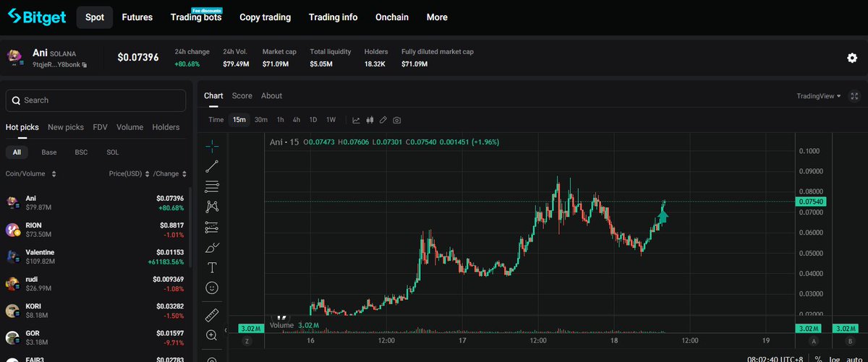
Task: Switch to the About tab
Action: point(271,96)
